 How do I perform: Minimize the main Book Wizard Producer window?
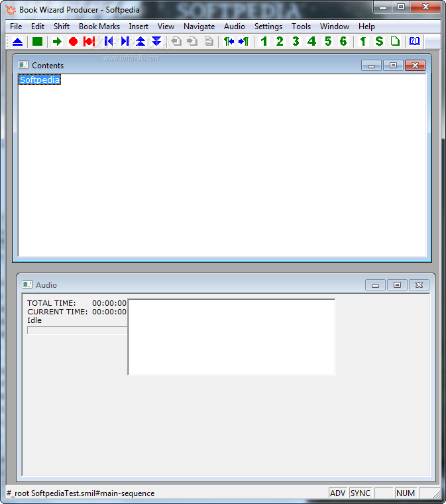(x=384, y=7)
